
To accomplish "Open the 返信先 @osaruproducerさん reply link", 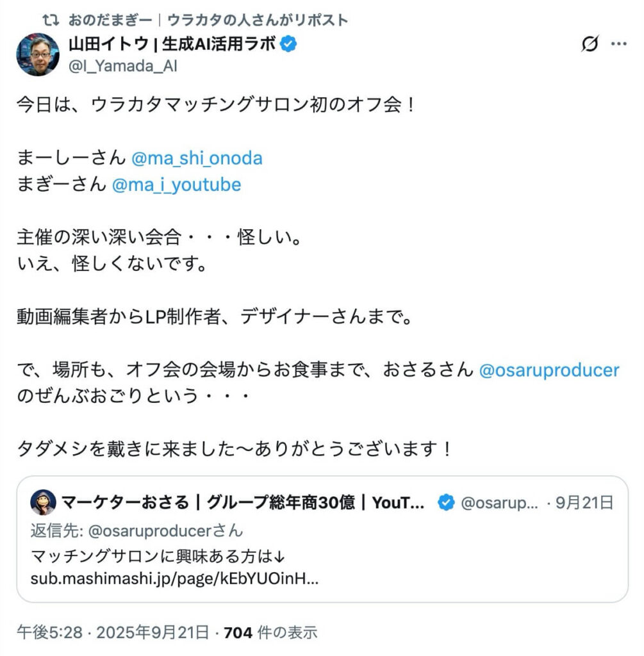I will pyautogui.click(x=136, y=531).
